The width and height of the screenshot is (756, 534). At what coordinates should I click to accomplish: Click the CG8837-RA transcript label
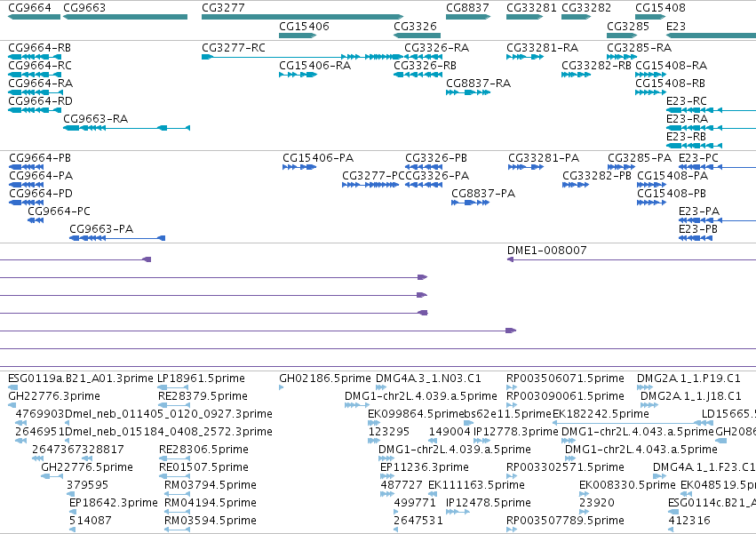click(x=478, y=84)
